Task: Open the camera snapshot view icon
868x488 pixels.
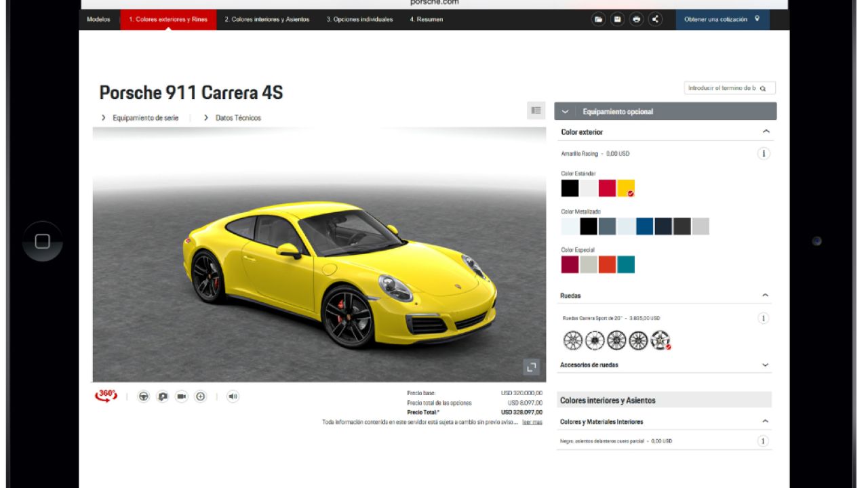Action: [162, 396]
